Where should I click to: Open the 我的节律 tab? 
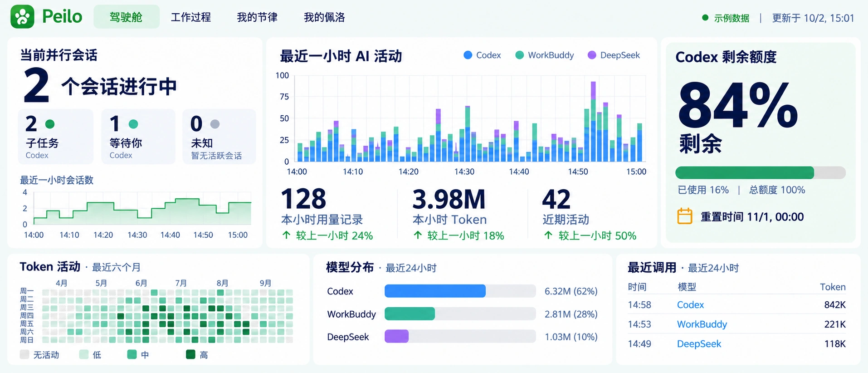[257, 17]
